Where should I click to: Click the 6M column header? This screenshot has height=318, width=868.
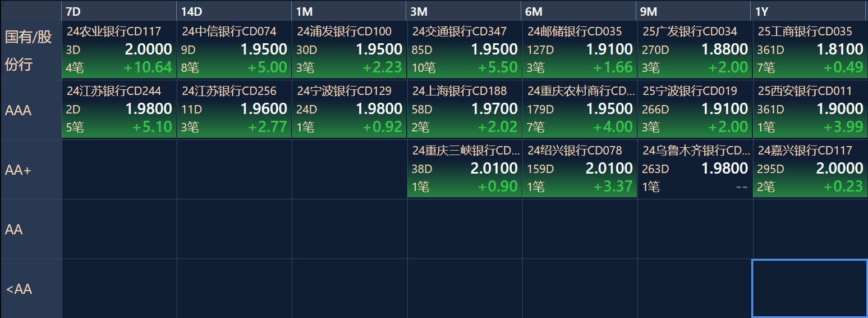(579, 11)
